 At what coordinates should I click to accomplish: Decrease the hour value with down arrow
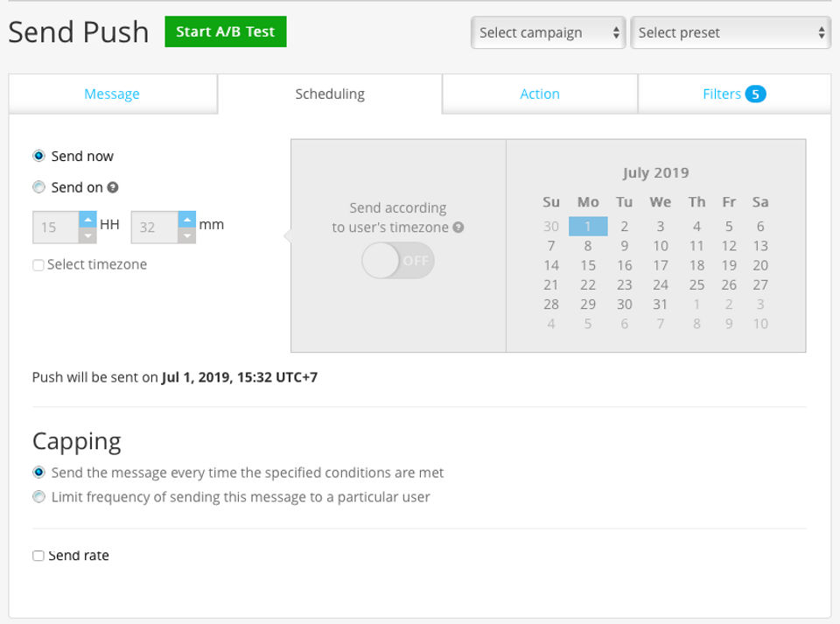pyautogui.click(x=87, y=235)
